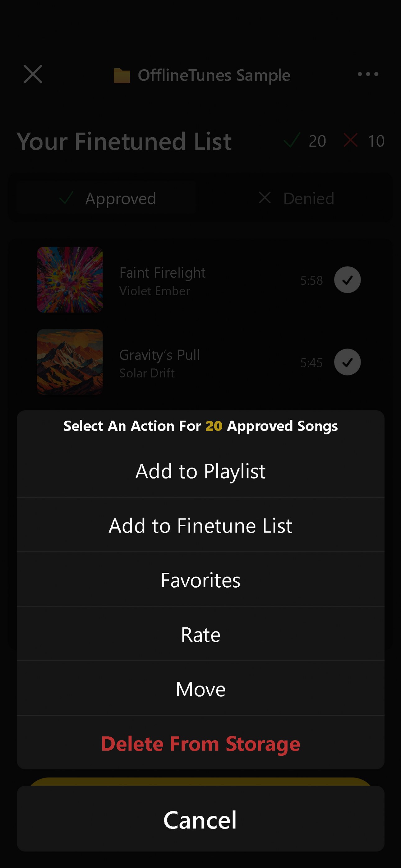Tap the red denied count X icon
The image size is (401, 868).
pos(350,140)
